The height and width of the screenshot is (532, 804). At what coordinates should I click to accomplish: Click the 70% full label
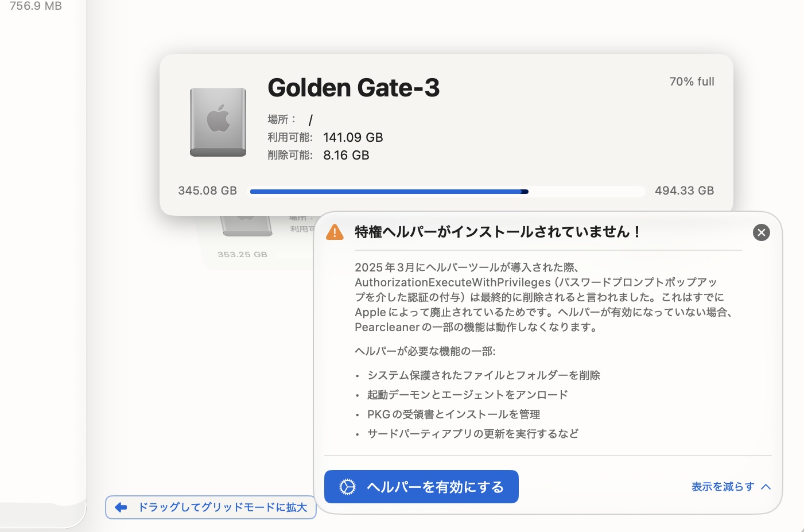pos(692,81)
